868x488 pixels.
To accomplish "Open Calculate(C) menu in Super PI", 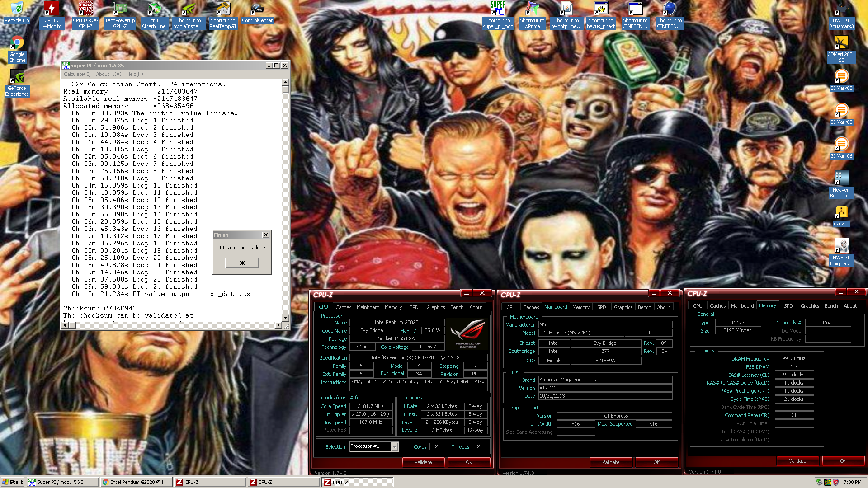I will point(77,74).
